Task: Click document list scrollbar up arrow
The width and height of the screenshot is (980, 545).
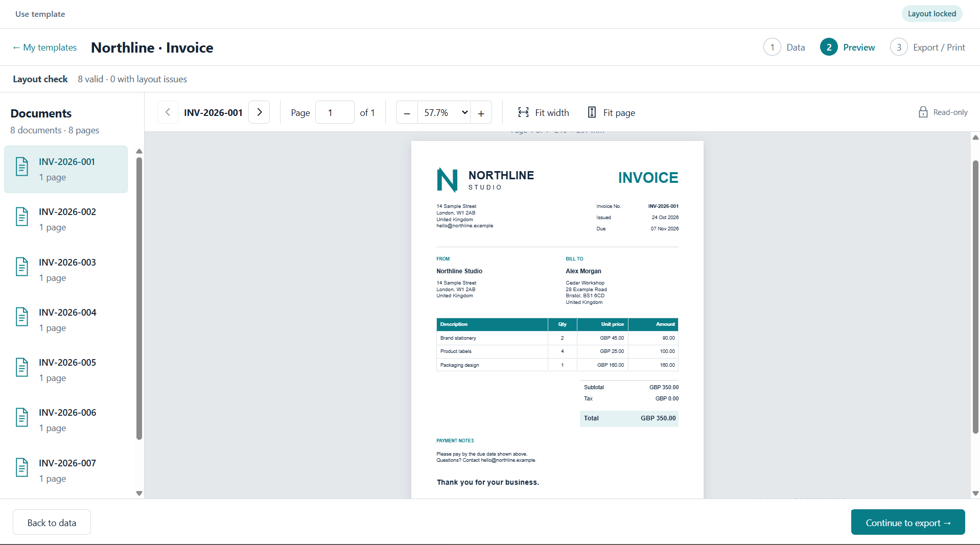Action: point(139,151)
